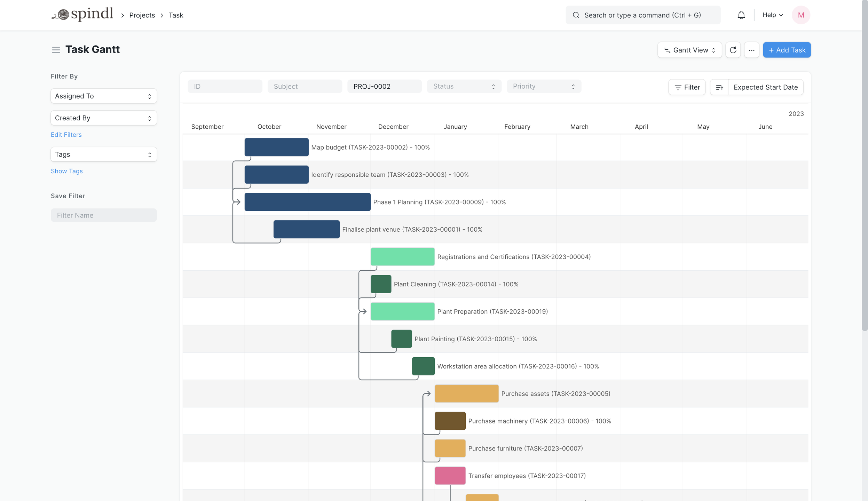Open the Help menu
This screenshot has height=501, width=868.
coord(772,15)
